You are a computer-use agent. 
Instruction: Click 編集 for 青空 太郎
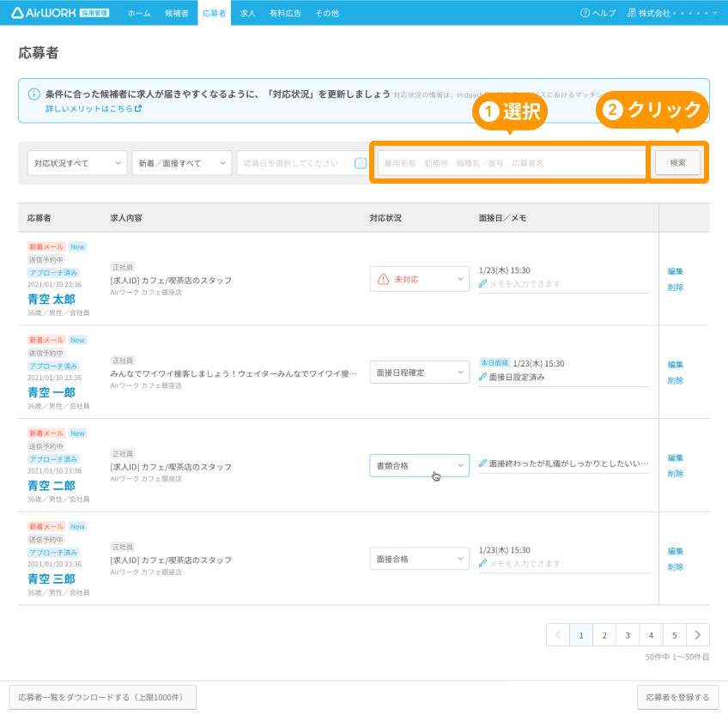coord(676,271)
